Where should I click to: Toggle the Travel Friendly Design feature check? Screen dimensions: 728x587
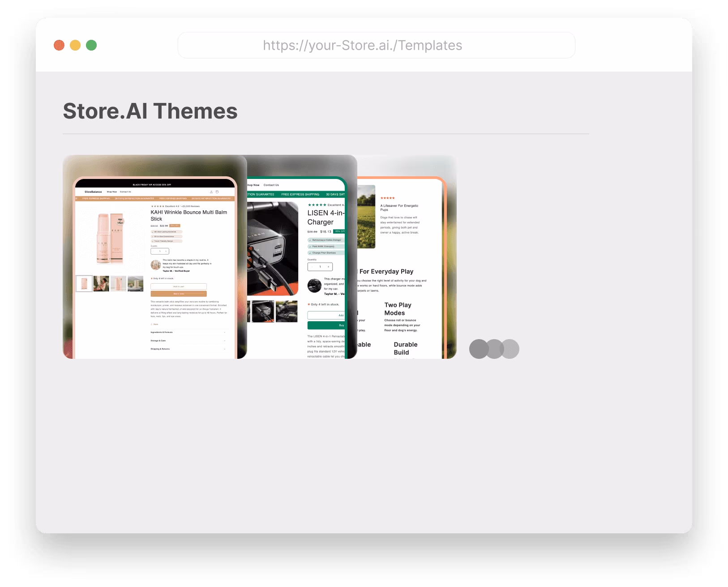pyautogui.click(x=153, y=241)
